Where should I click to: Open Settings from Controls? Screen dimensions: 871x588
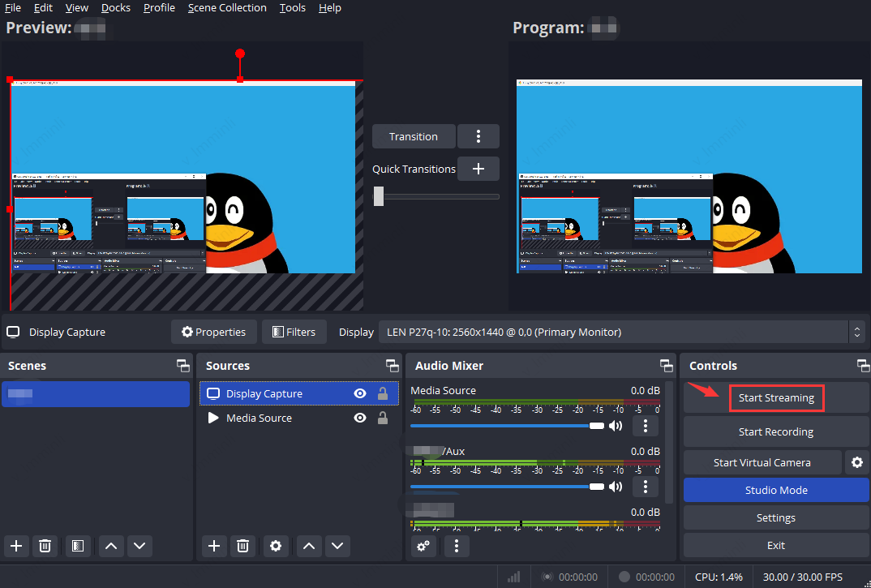[x=776, y=517]
